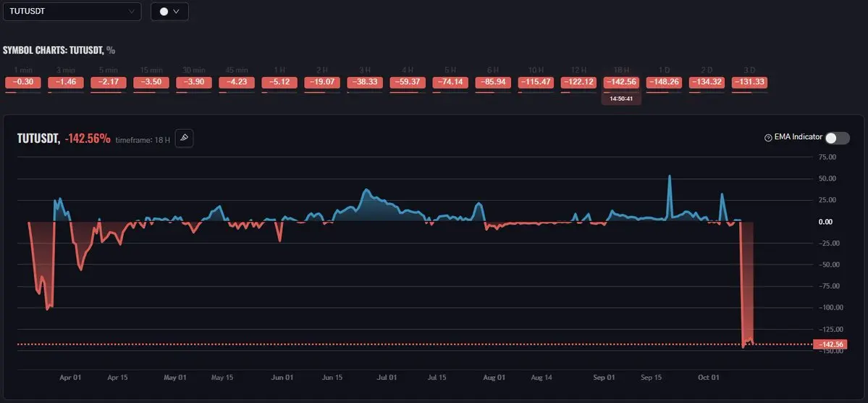Click the EMA Indicator label text

(799, 137)
